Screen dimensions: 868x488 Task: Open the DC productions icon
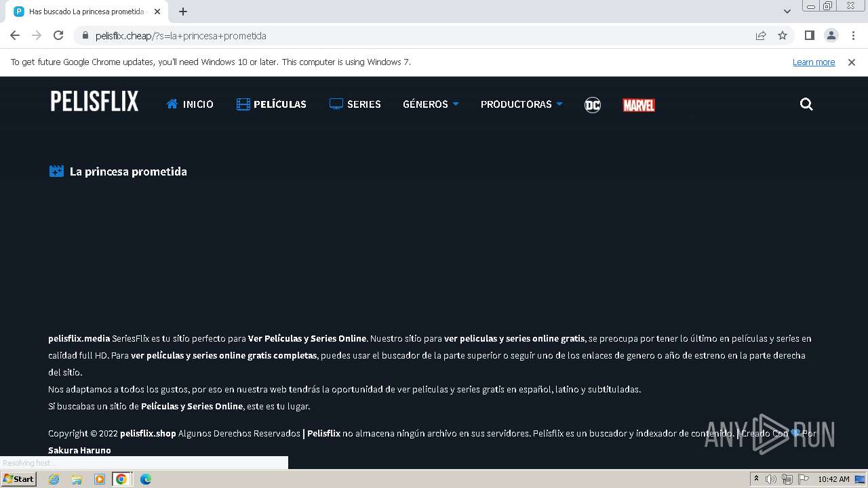coord(593,104)
